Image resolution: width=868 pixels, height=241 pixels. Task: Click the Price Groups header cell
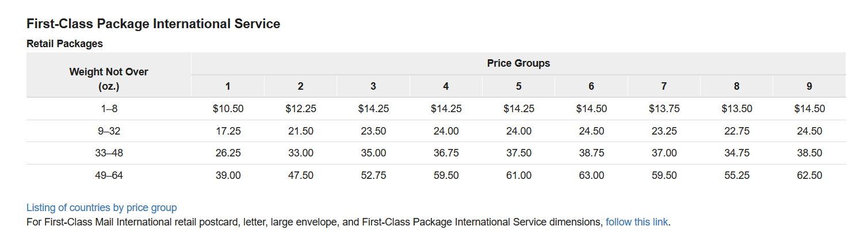tap(518, 63)
